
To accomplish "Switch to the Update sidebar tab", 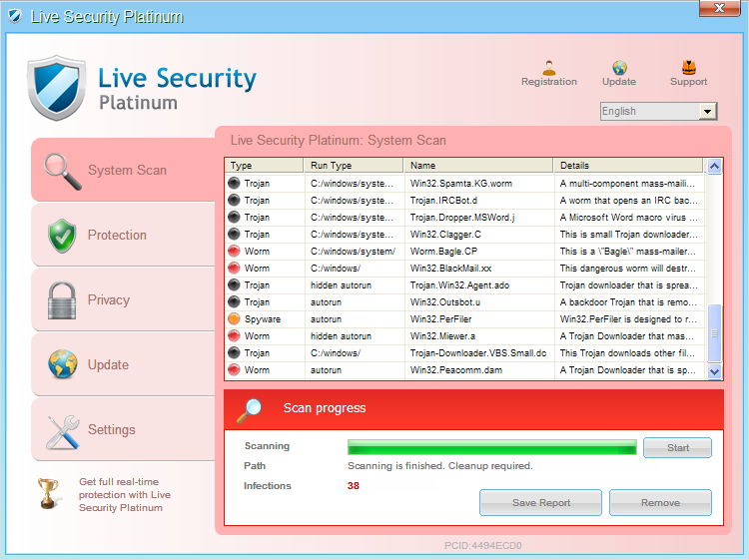I will 123,364.
